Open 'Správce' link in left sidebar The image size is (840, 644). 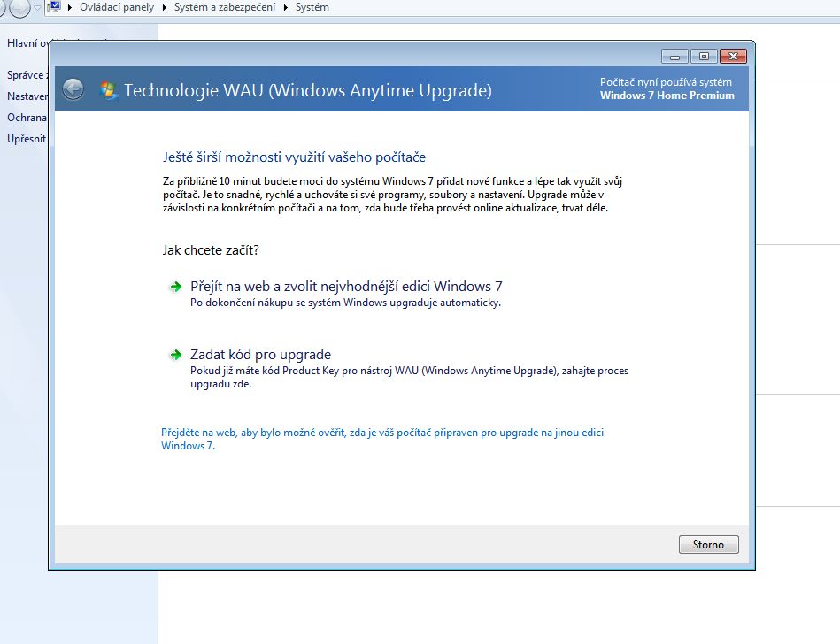pyautogui.click(x=27, y=75)
